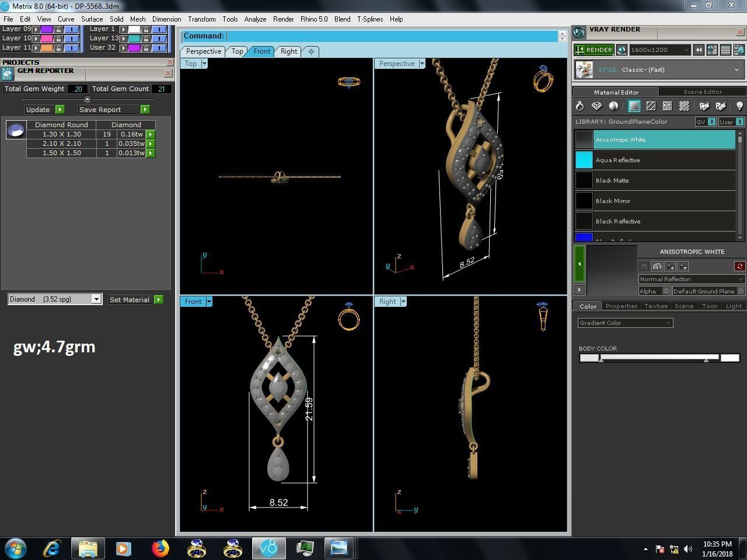Toggle the lock on Layer 10
This screenshot has width=747, height=560.
coord(58,38)
